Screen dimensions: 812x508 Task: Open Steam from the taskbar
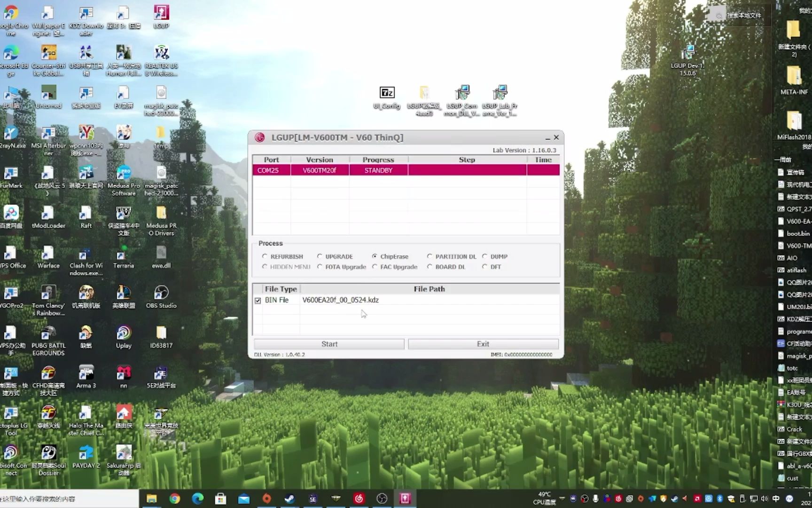point(289,499)
